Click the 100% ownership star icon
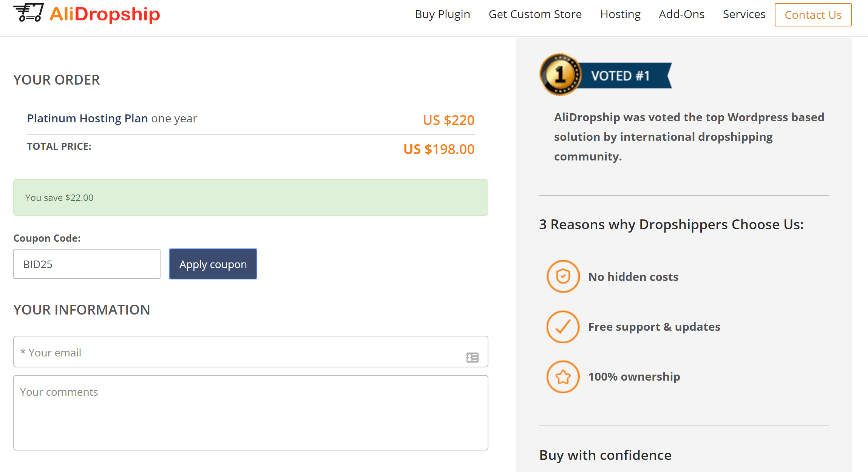 pyautogui.click(x=563, y=376)
